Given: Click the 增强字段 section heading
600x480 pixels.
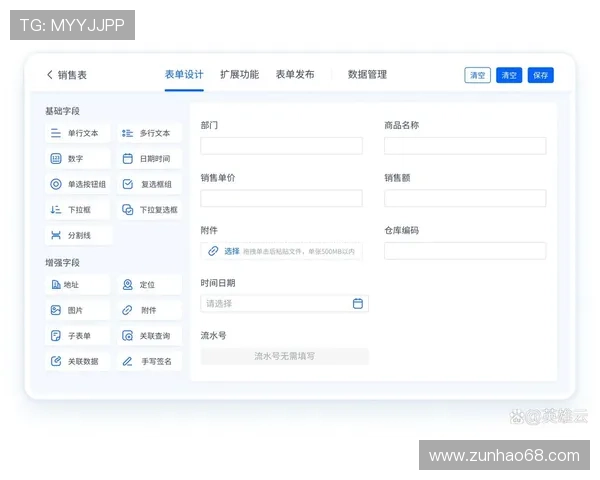Looking at the screenshot, I should [x=62, y=263].
